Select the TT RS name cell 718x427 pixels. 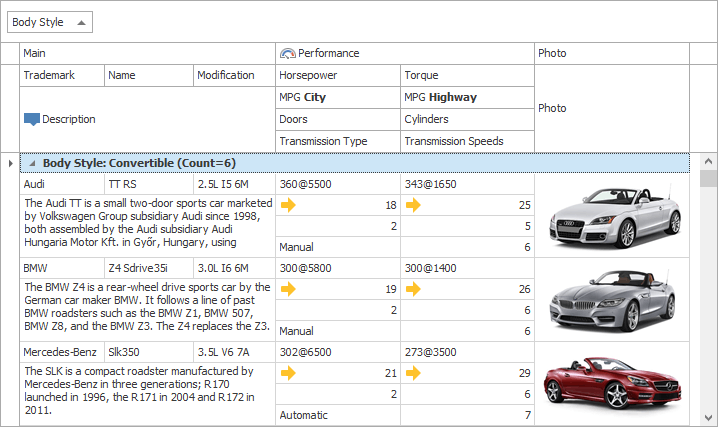tap(149, 184)
